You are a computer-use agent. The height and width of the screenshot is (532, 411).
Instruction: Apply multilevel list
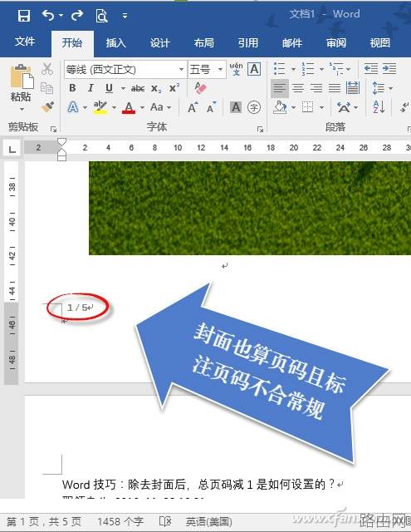click(335, 69)
